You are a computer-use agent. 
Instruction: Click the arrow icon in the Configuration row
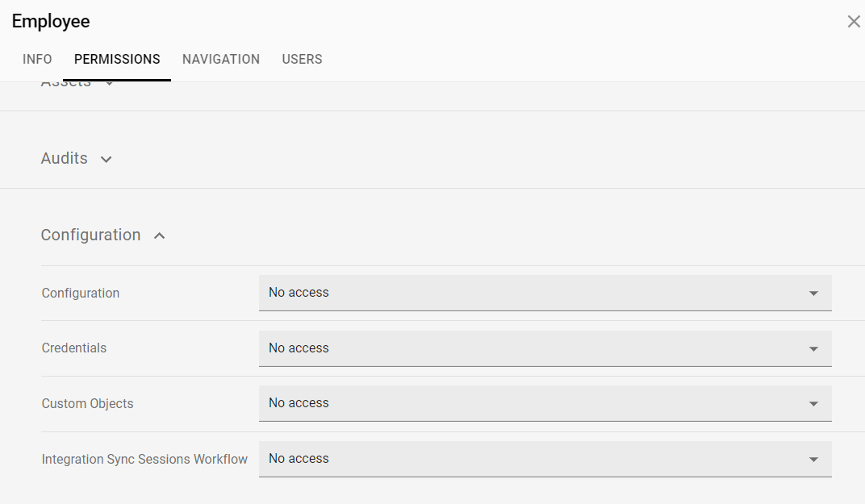tap(813, 294)
